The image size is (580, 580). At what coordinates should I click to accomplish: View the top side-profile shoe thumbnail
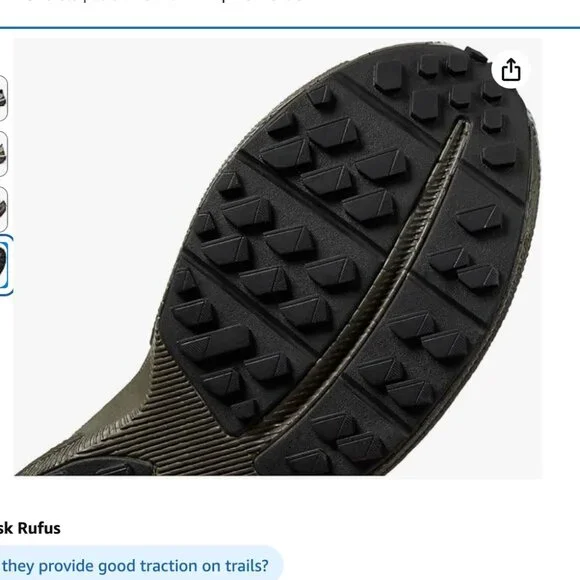(3, 98)
